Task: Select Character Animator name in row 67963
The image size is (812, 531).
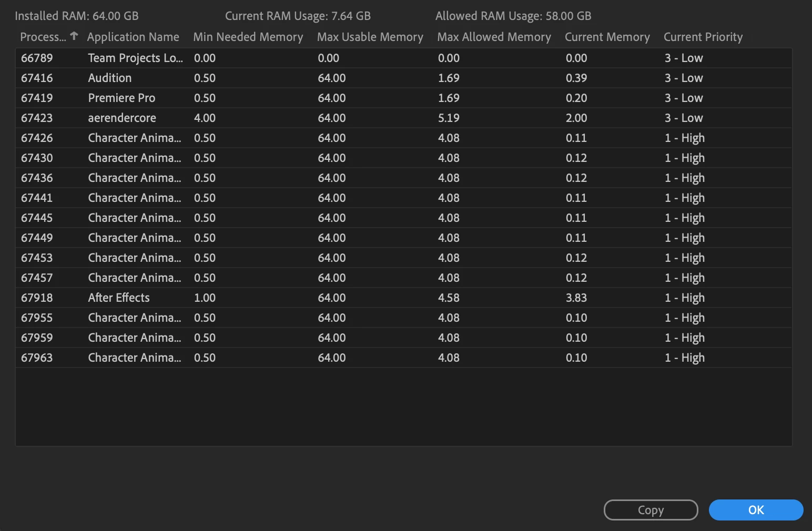Action: point(135,358)
